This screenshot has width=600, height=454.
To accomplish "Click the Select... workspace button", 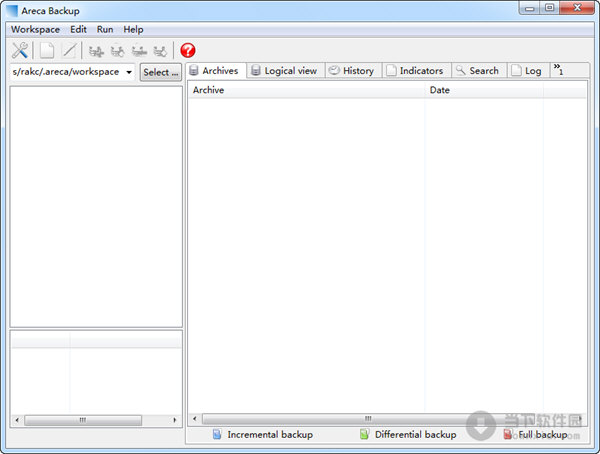I will coord(161,72).
